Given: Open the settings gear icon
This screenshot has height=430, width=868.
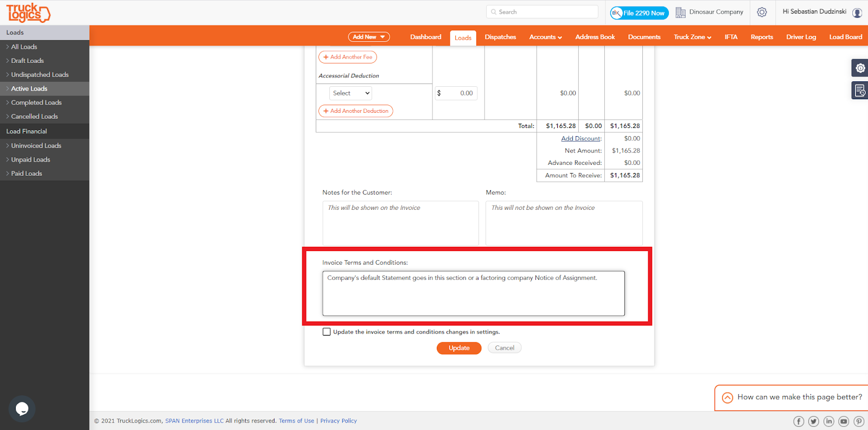Looking at the screenshot, I should 762,12.
